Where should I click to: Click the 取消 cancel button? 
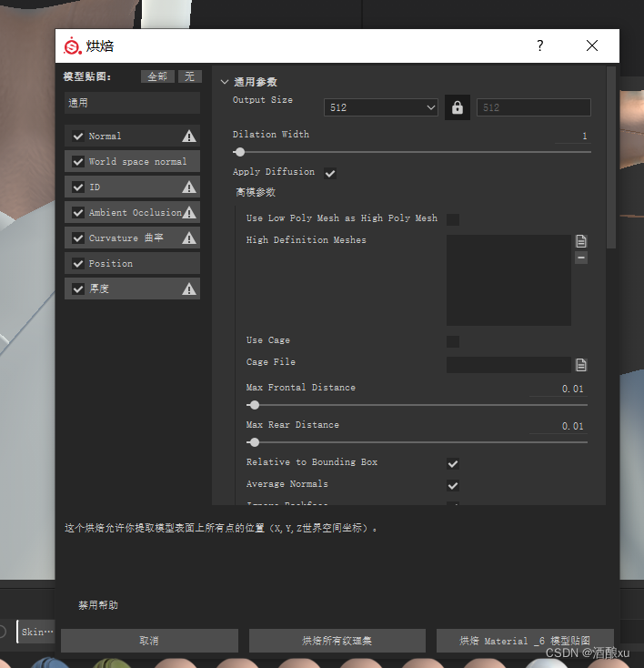(149, 641)
